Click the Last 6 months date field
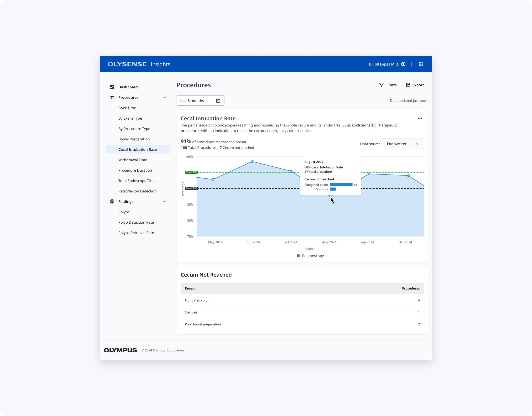The image size is (532, 416). click(195, 100)
